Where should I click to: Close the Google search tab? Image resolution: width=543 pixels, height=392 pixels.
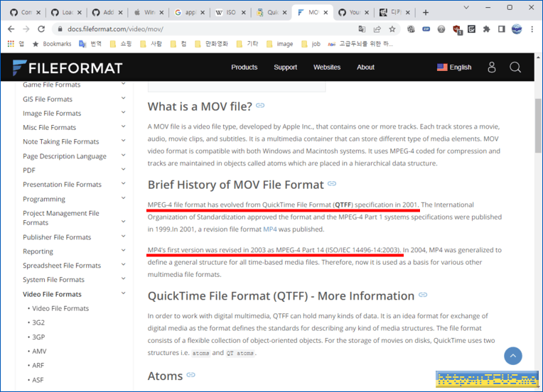coord(203,13)
